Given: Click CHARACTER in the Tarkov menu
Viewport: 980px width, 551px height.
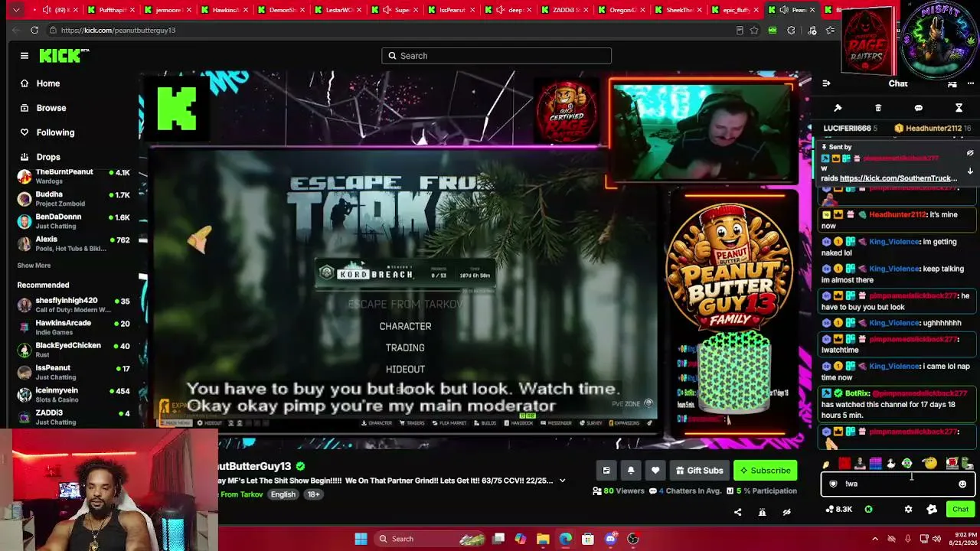Looking at the screenshot, I should (405, 326).
